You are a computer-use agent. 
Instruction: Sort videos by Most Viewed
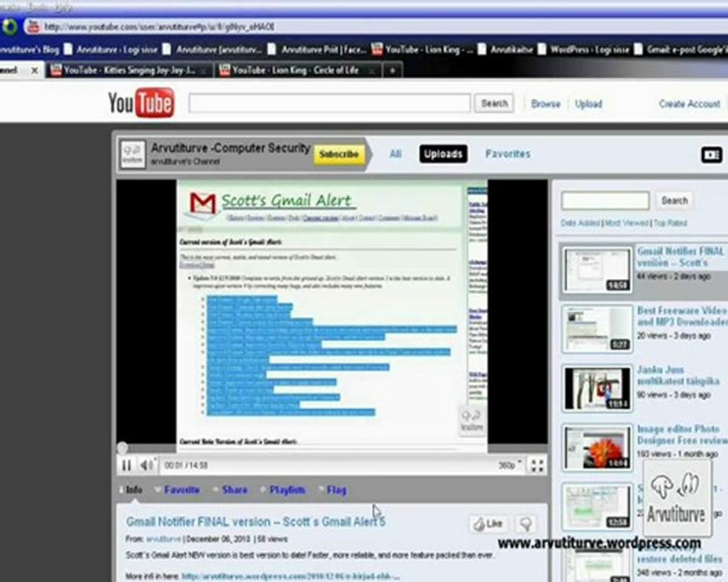tap(626, 223)
